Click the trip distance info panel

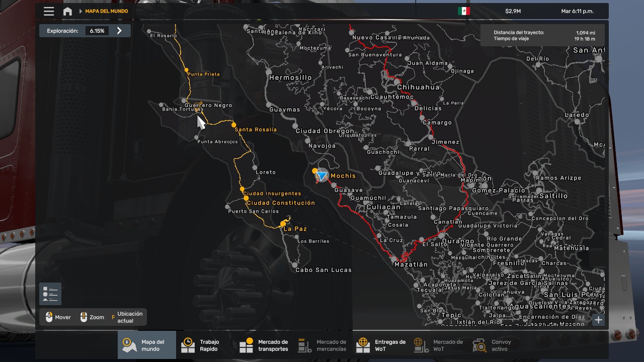coord(542,36)
